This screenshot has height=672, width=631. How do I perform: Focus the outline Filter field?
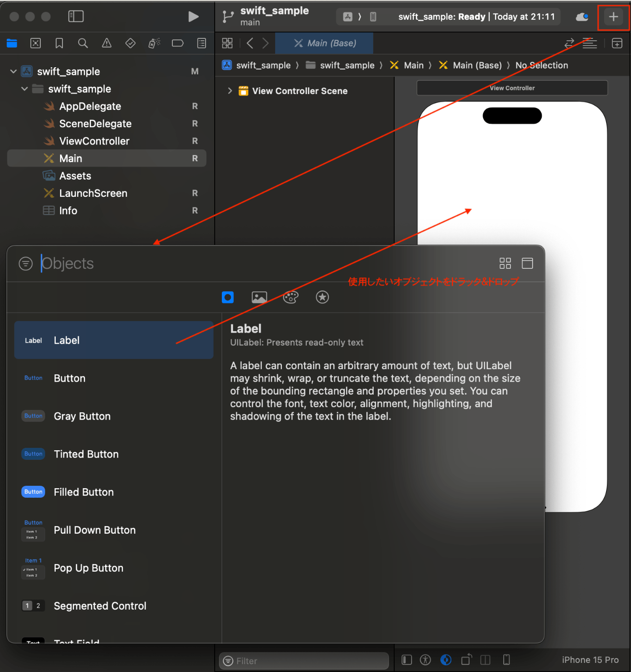[x=304, y=661]
